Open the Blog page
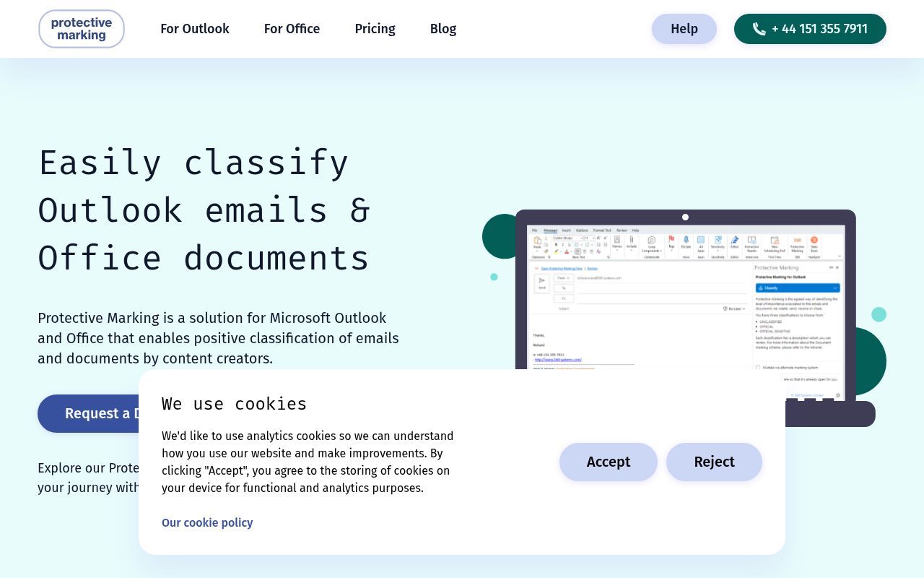 coord(443,29)
